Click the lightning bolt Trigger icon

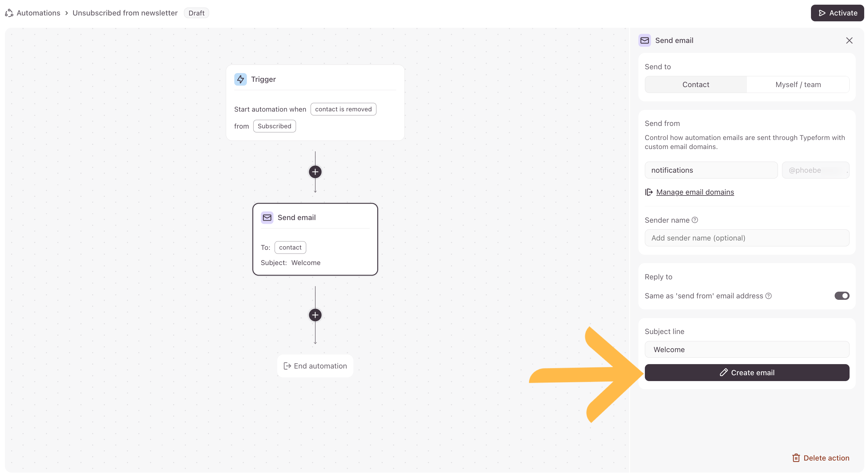(x=240, y=79)
